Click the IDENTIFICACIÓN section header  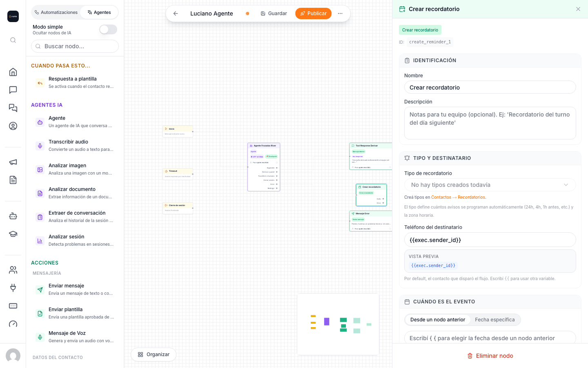pyautogui.click(x=490, y=61)
